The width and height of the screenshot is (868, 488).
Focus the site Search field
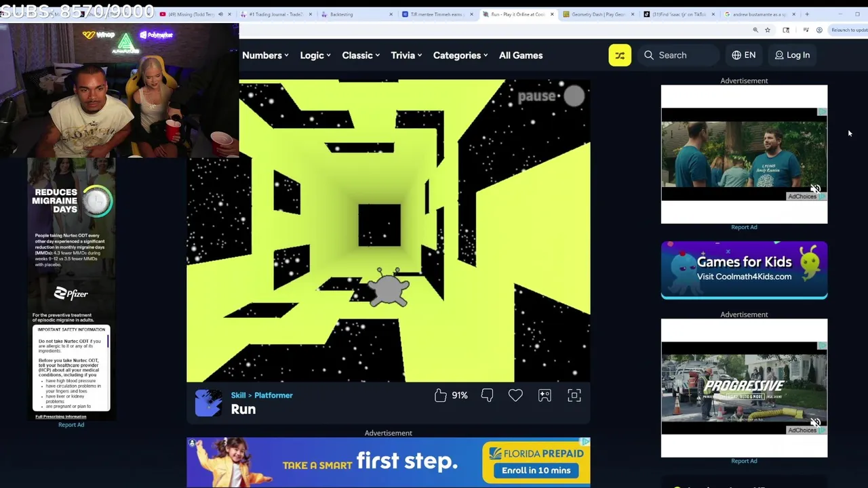680,55
